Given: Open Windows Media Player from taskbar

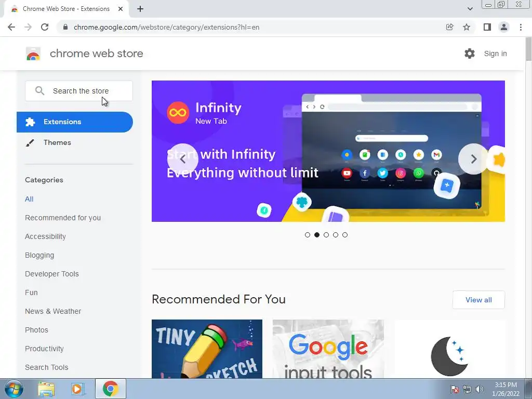Looking at the screenshot, I should tap(78, 389).
